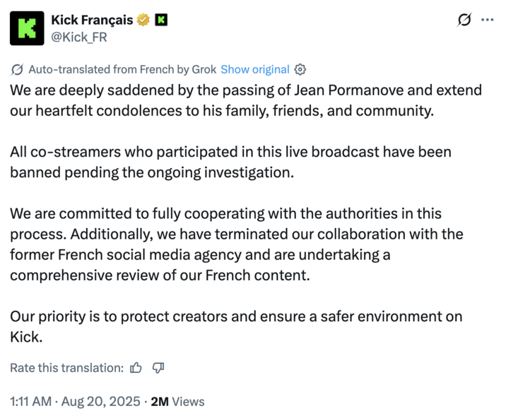This screenshot has width=506, height=420.
Task: Open translation settings gear icon
Action: point(300,69)
